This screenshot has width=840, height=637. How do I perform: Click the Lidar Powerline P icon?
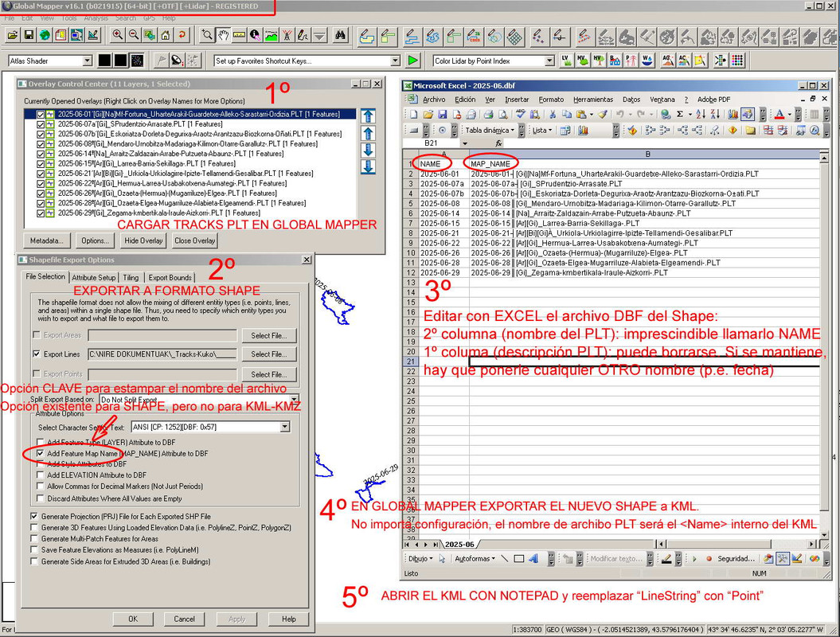(631, 61)
